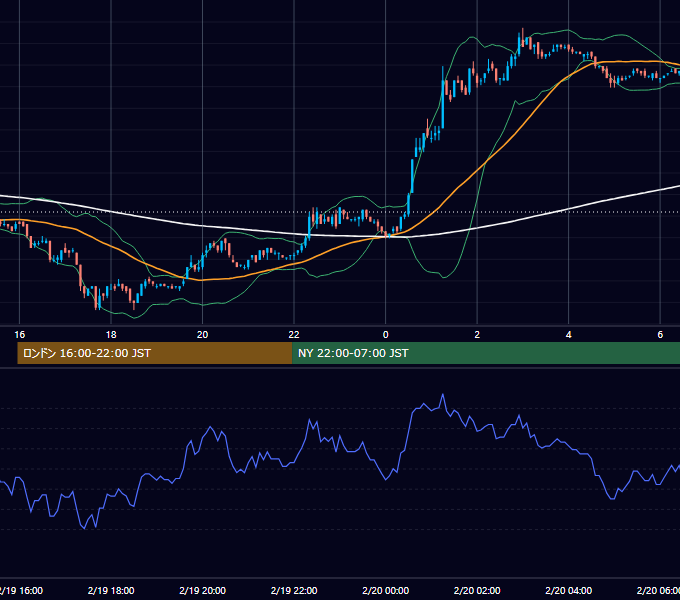Click the highest peak of the blue oscillator line
Viewport: 680px width, 600px height.
tap(443, 395)
